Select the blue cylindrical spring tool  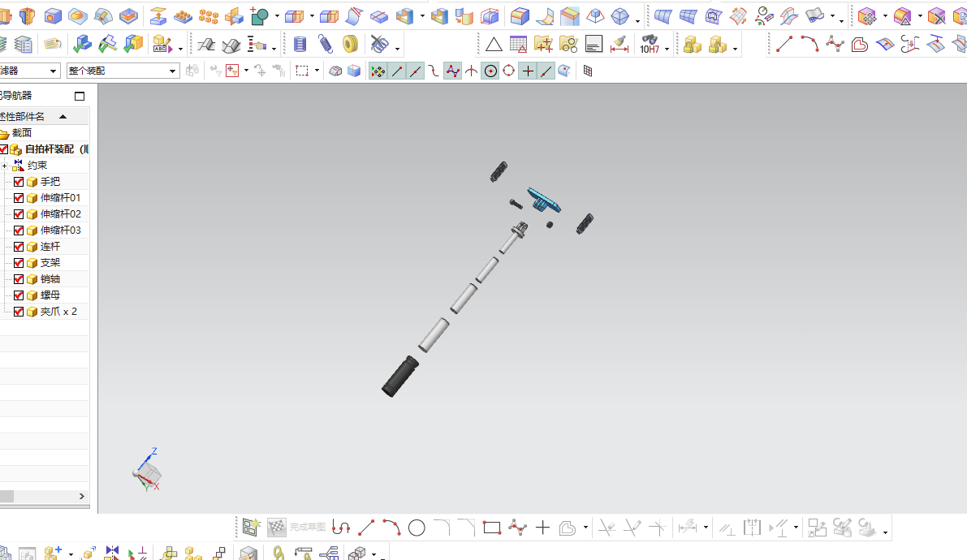[x=300, y=45]
